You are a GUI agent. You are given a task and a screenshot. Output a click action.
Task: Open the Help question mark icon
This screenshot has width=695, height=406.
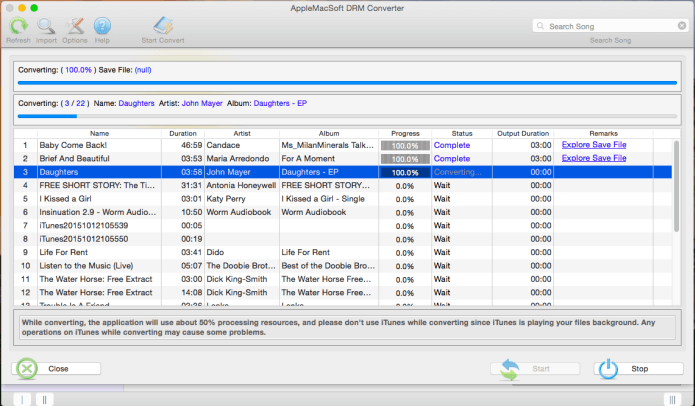pyautogui.click(x=102, y=26)
